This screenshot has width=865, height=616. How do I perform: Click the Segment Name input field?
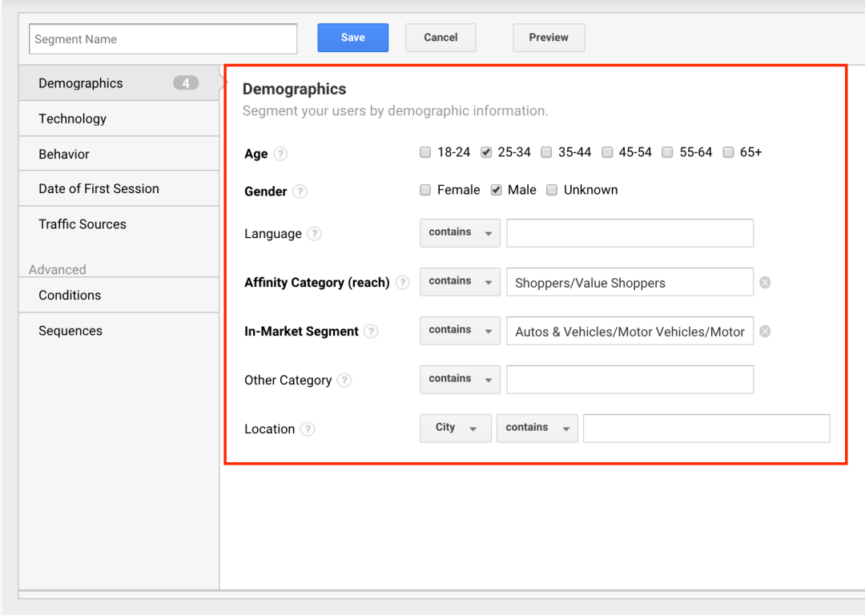click(163, 39)
